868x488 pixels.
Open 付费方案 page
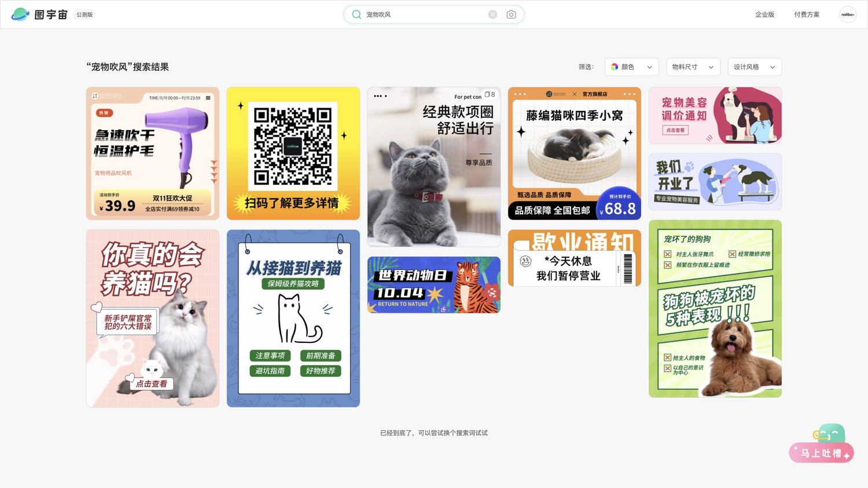coord(807,14)
